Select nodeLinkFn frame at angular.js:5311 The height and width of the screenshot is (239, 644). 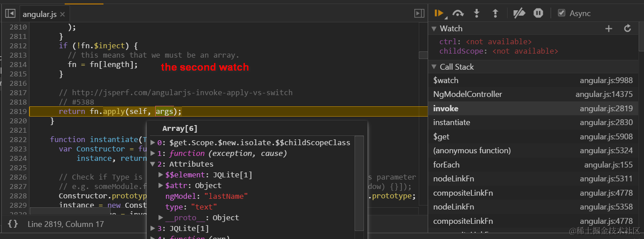[533, 179]
